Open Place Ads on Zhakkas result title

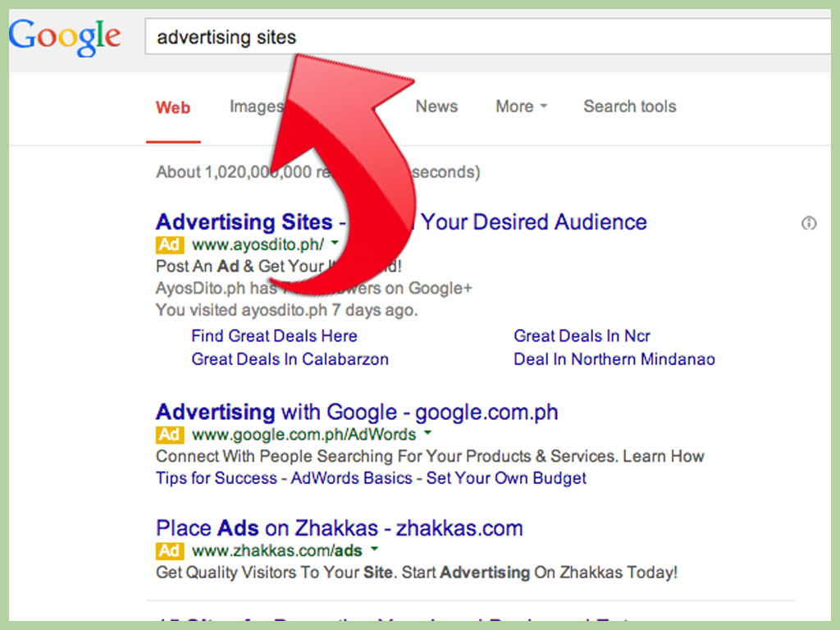click(339, 528)
